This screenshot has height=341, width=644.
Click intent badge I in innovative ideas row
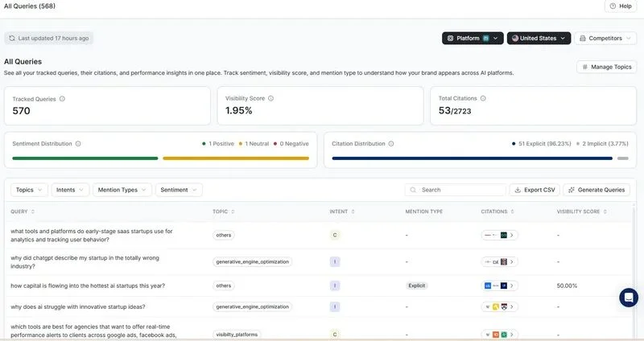point(335,307)
